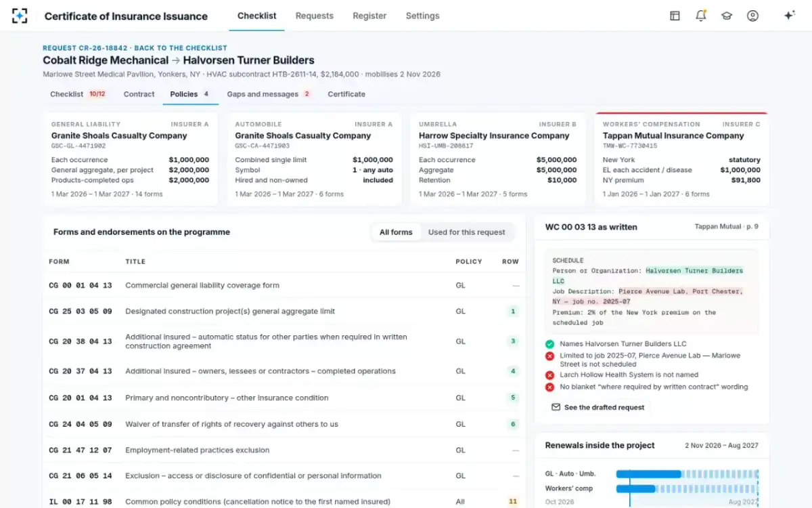Click the row 3 badge for CG 20 38
812x508 pixels.
pos(513,341)
